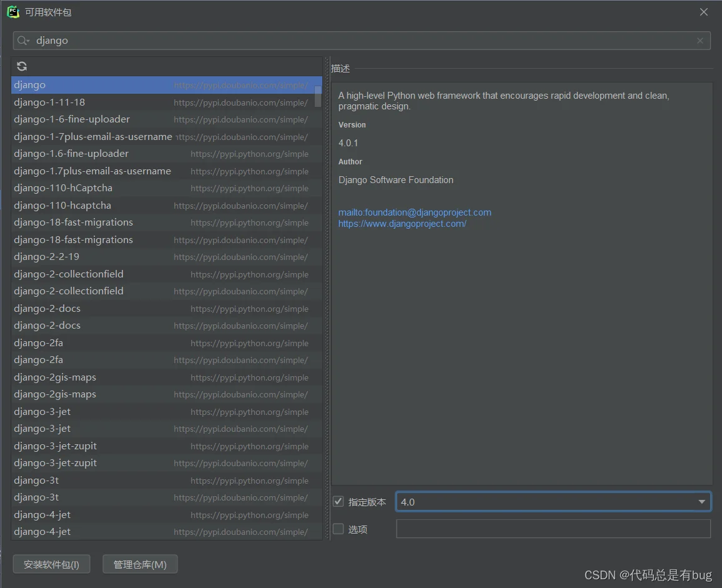This screenshot has width=722, height=588.
Task: Click the version number 4.0.1 text
Action: (x=348, y=143)
